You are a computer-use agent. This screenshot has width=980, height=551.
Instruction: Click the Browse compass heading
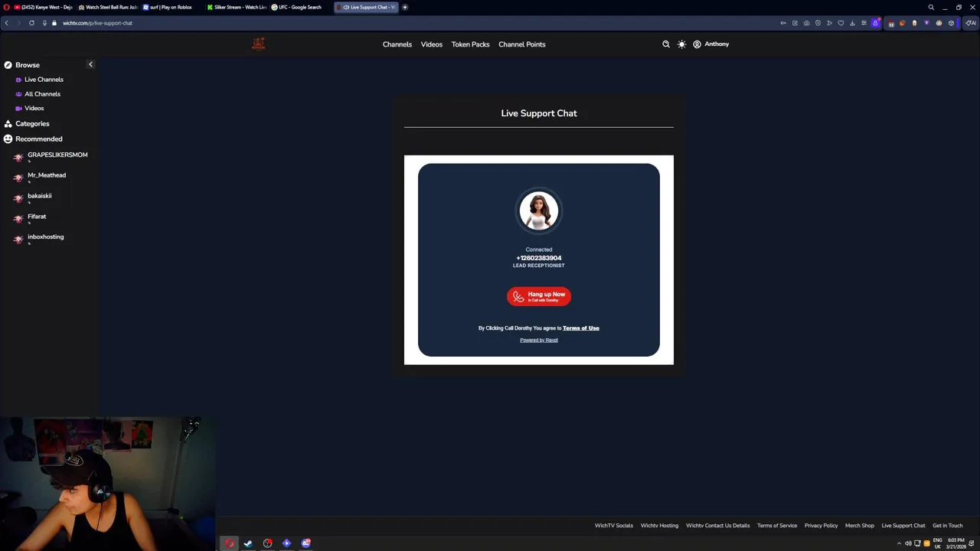point(27,65)
